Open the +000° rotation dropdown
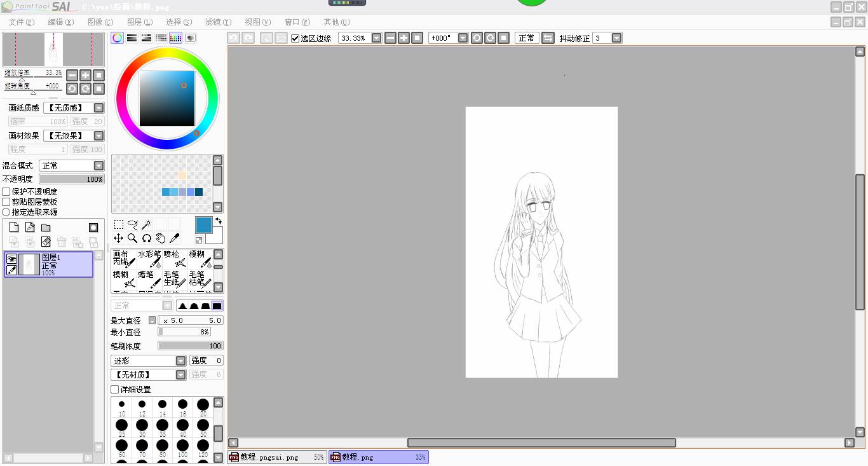The height and width of the screenshot is (466, 868). click(463, 38)
